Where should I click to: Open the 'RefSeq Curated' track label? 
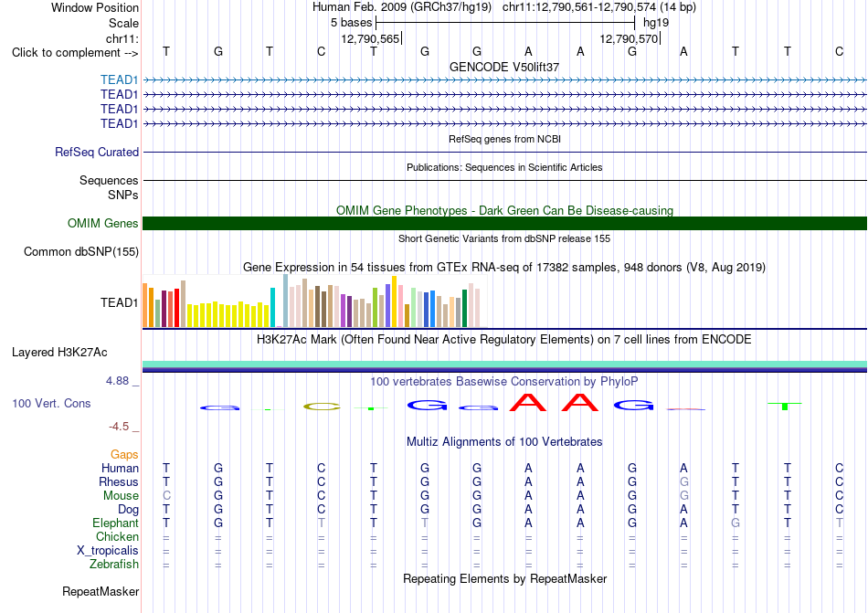[97, 152]
